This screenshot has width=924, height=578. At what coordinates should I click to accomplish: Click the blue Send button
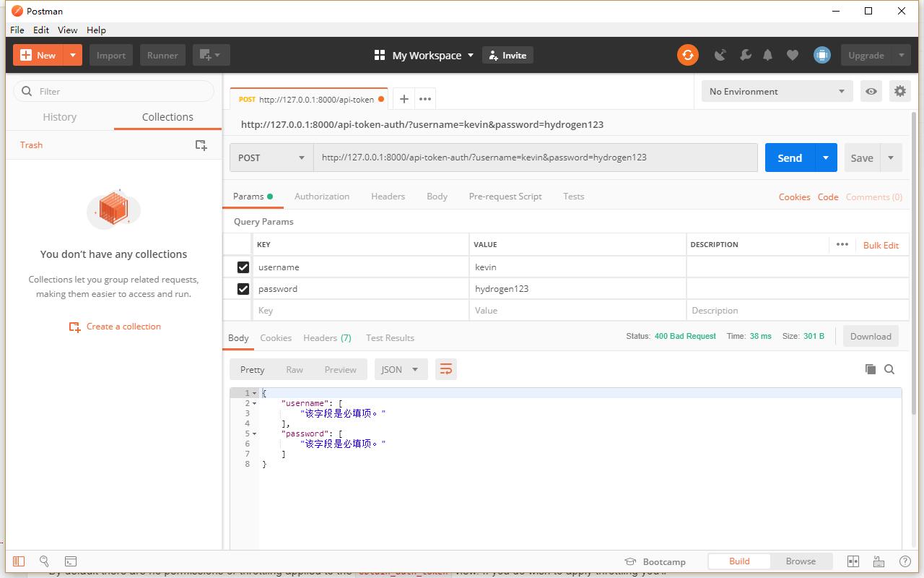pyautogui.click(x=790, y=158)
